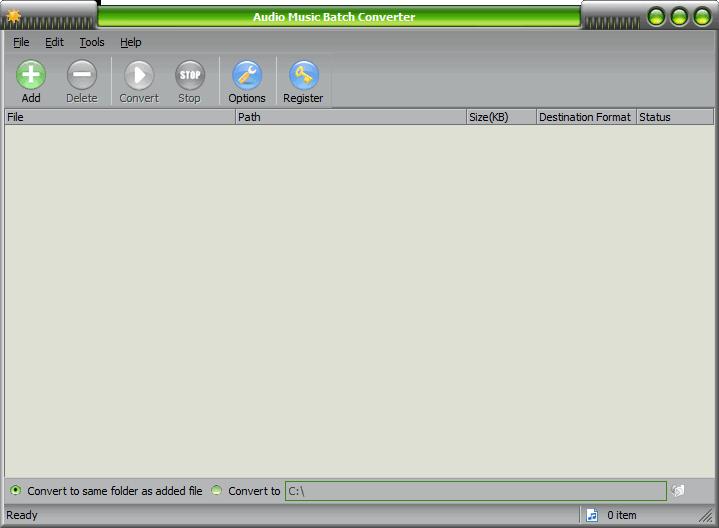Click the sun logo icon in title bar
This screenshot has width=719, height=528.
pos(13,17)
